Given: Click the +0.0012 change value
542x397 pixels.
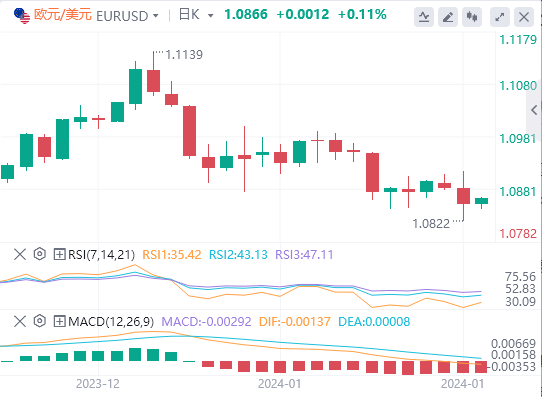Looking at the screenshot, I should pos(303,15).
